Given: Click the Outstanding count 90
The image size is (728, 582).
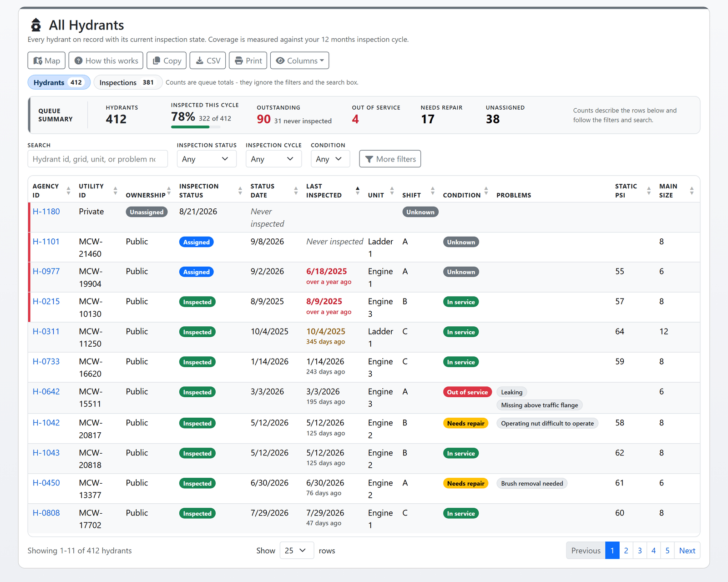Looking at the screenshot, I should coord(264,119).
